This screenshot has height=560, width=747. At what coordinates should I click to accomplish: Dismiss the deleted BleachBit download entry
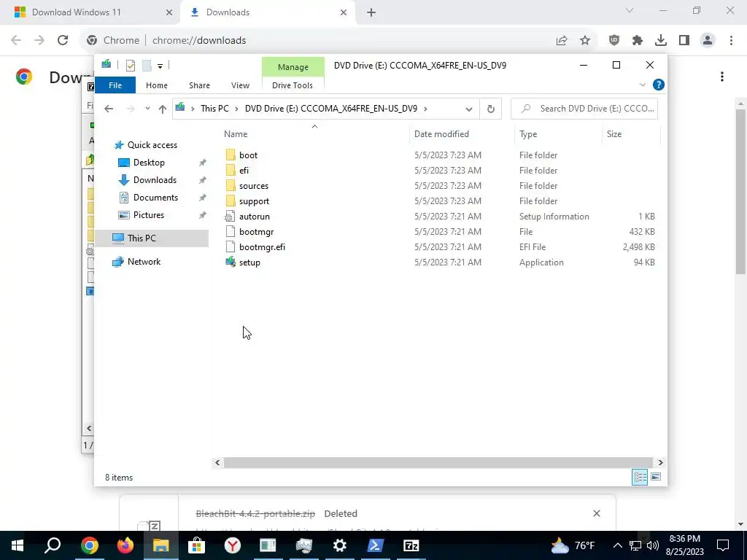[x=597, y=513]
